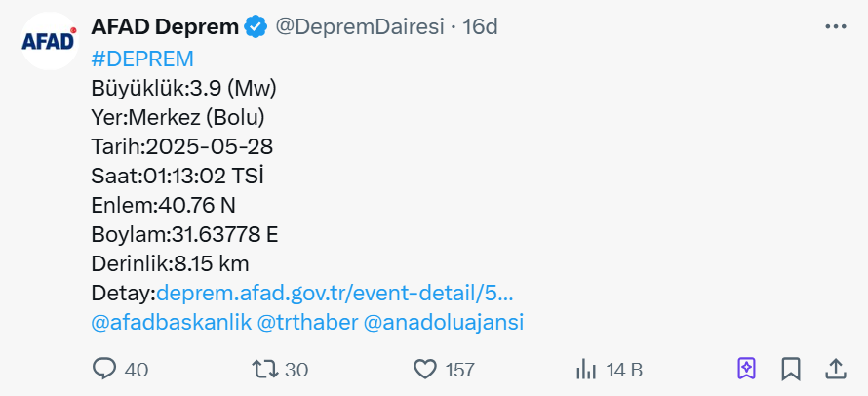Viewport: 868px width, 396px height.
Task: Open the 16d timestamp link
Action: pyautogui.click(x=481, y=26)
